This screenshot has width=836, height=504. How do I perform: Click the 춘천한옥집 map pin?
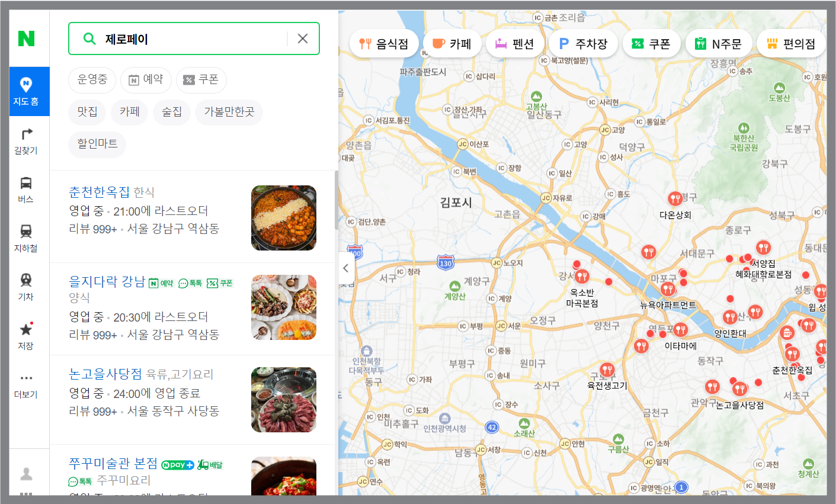[x=793, y=355]
